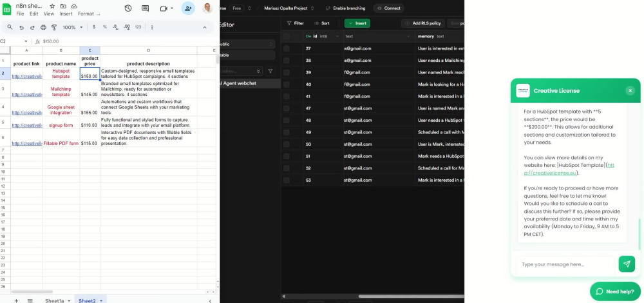644x303 pixels.
Task: Open id column header menu
Action: click(x=337, y=36)
